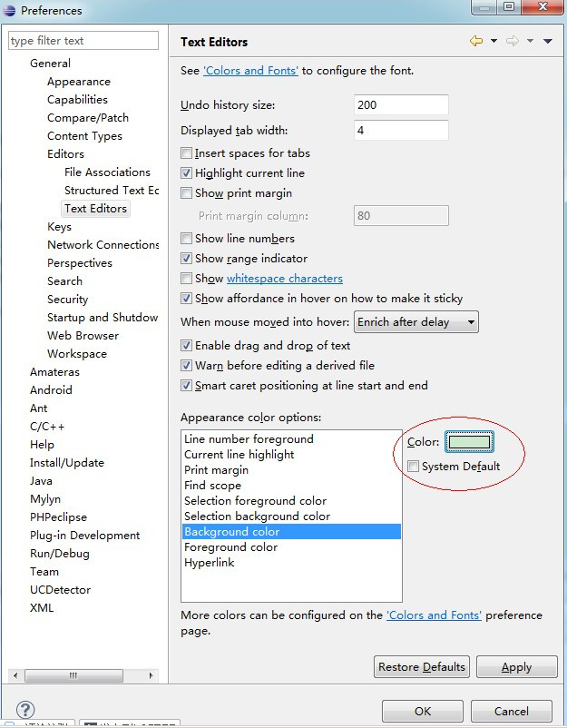Enable Insert spaces for tabs
The width and height of the screenshot is (567, 728).
[187, 153]
